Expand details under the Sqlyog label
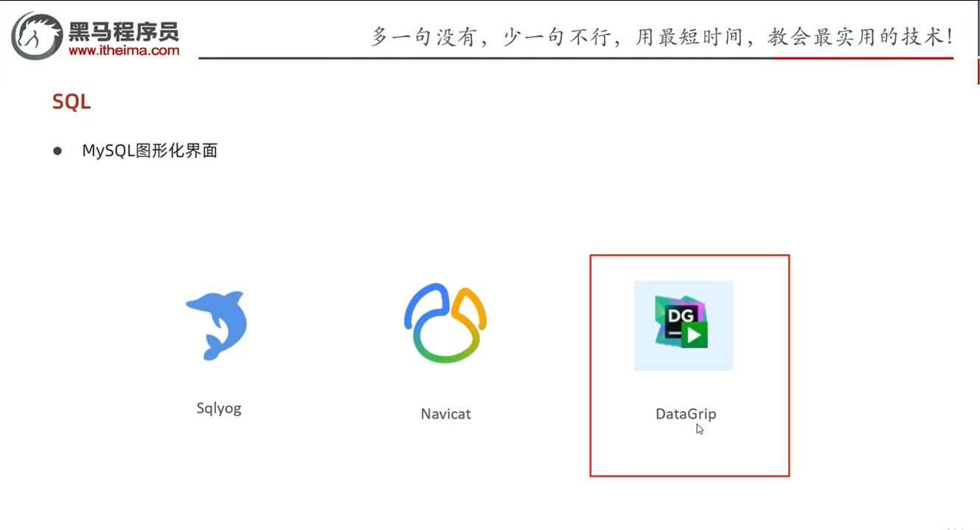 [x=218, y=408]
